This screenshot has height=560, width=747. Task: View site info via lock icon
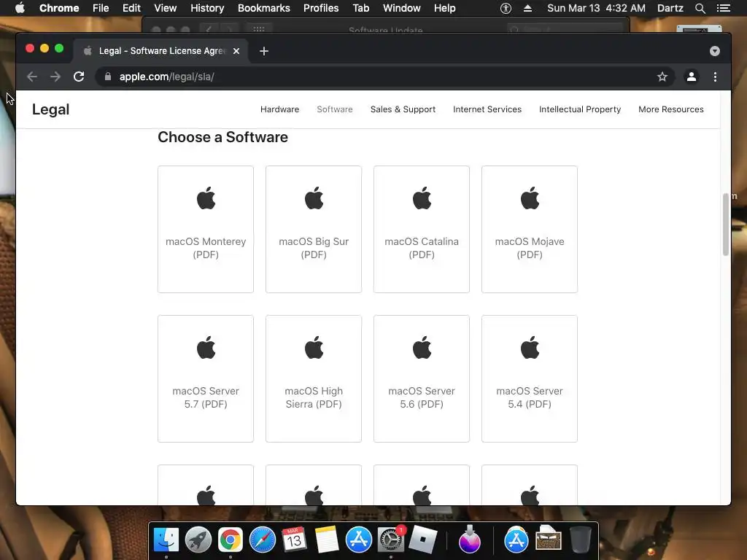click(108, 77)
